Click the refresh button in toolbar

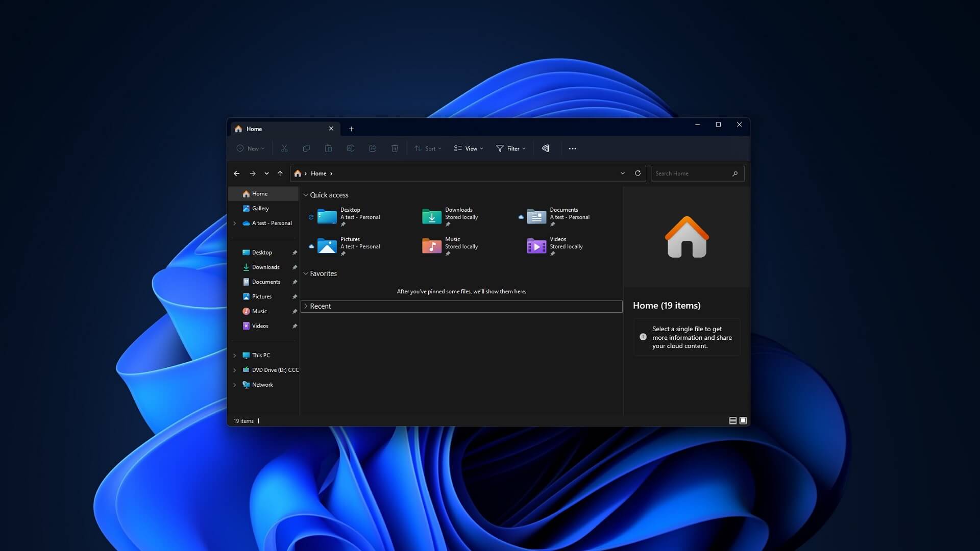click(x=638, y=173)
